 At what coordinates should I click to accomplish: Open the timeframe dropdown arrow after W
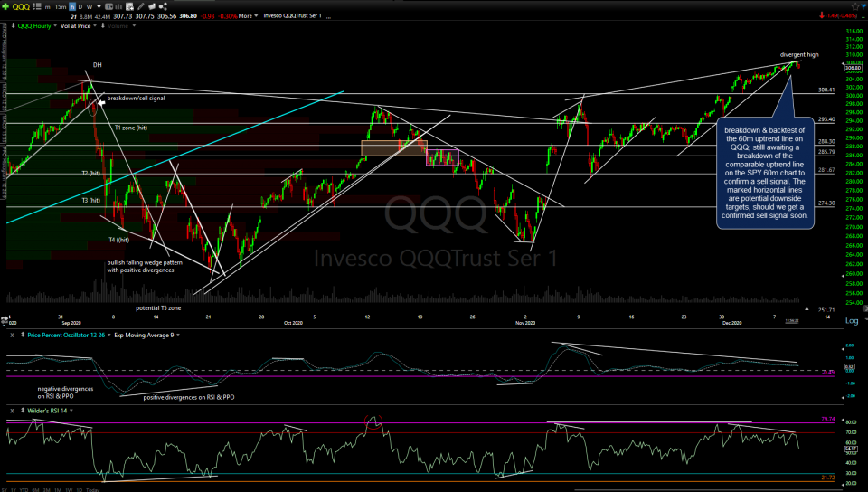[x=99, y=6]
